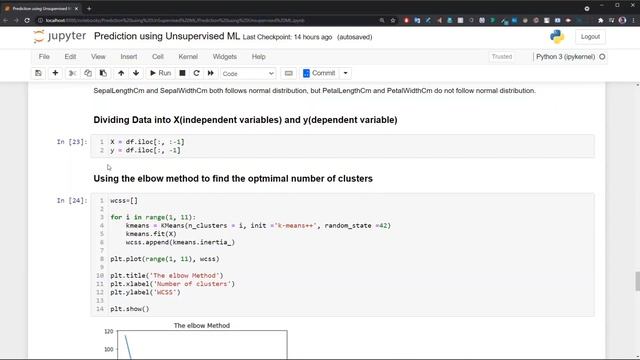Copy selected cells icon
Viewport: 640px width, 360px height.
(88, 73)
